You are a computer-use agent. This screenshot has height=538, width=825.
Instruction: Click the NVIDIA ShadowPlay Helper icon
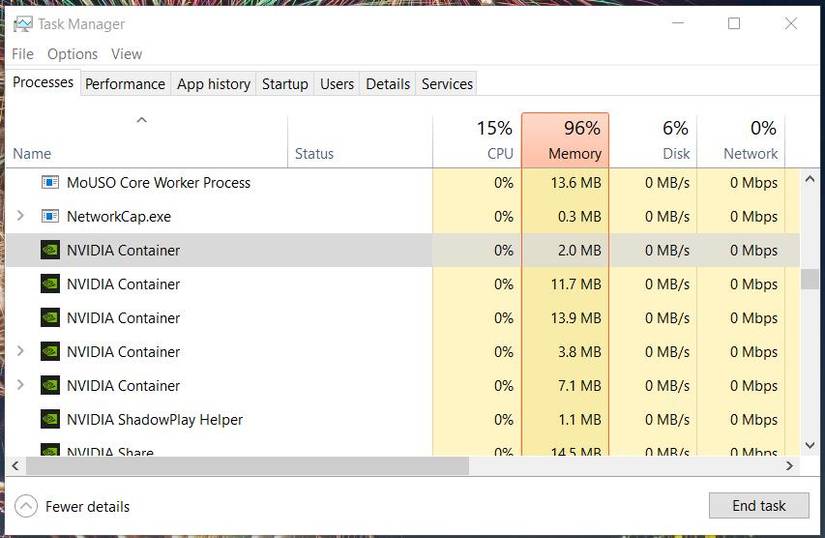50,420
